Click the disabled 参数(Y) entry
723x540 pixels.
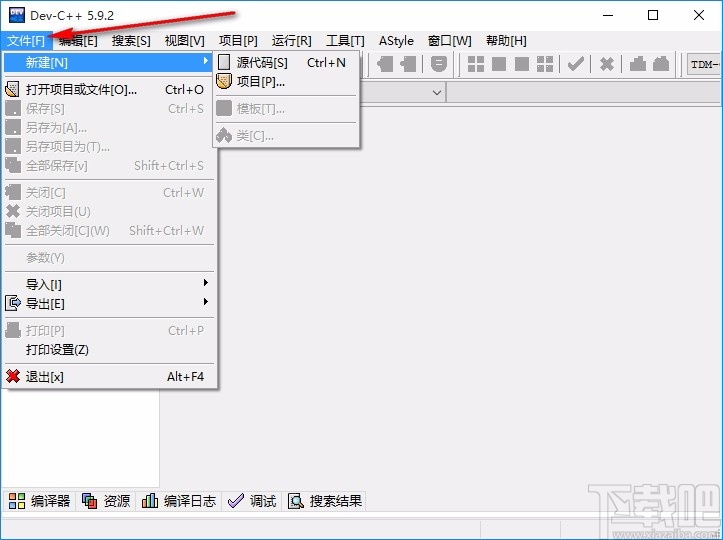point(109,257)
